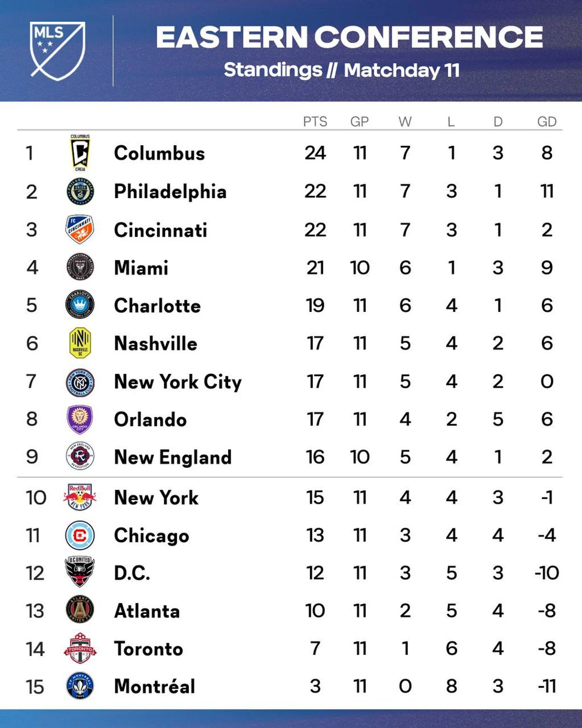582x728 pixels.
Task: Select the New York City team name
Action: click(x=178, y=382)
